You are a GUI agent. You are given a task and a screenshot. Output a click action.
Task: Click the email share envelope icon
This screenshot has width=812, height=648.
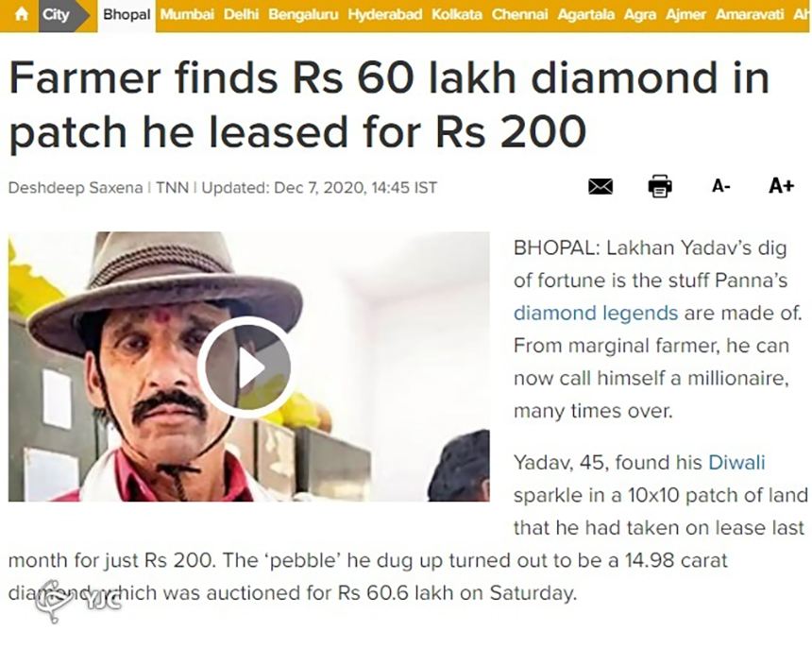click(x=601, y=187)
